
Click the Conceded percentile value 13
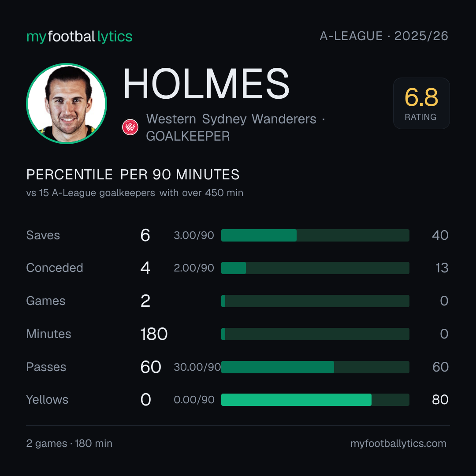click(442, 268)
